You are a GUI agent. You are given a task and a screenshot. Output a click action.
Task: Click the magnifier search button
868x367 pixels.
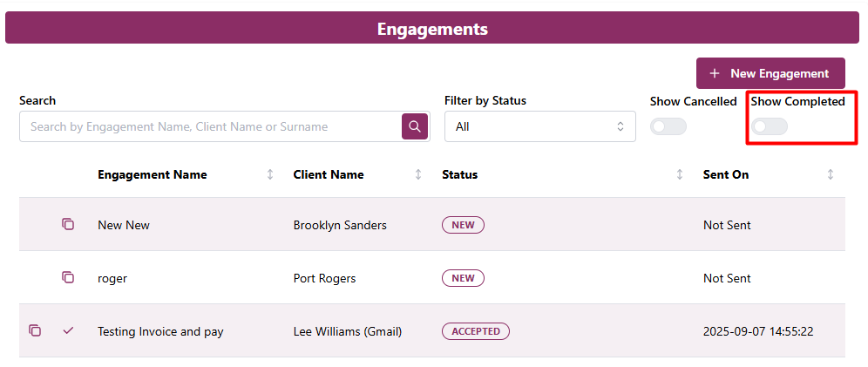(x=416, y=126)
